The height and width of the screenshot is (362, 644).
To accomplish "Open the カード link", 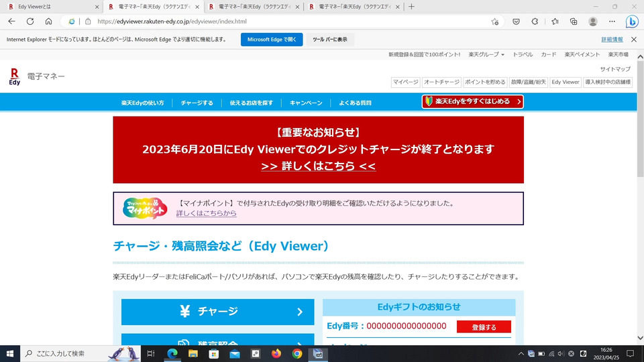I will (x=548, y=54).
